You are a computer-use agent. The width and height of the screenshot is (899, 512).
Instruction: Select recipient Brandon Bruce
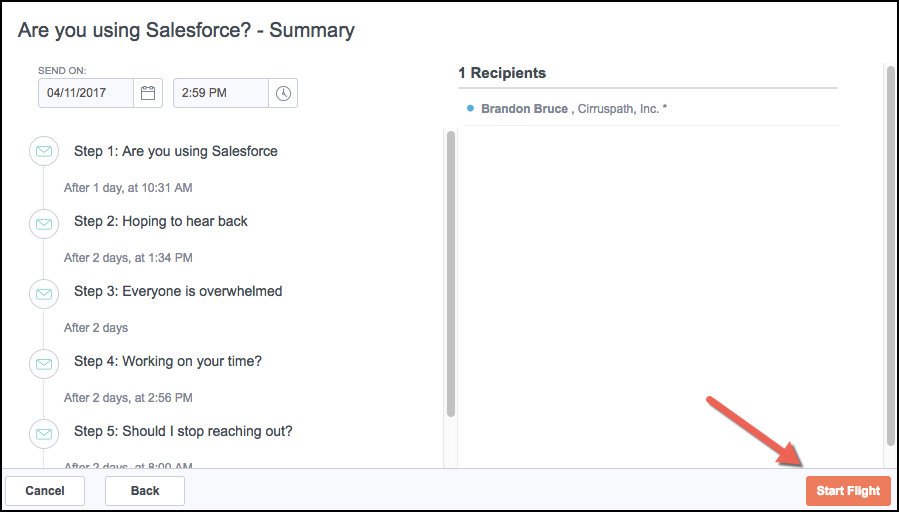[524, 109]
